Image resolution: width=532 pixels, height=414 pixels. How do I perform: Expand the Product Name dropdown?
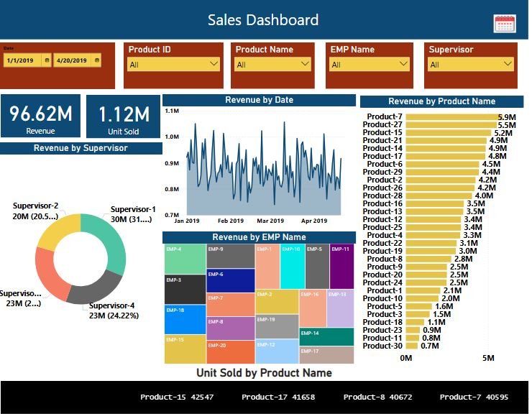(272, 64)
